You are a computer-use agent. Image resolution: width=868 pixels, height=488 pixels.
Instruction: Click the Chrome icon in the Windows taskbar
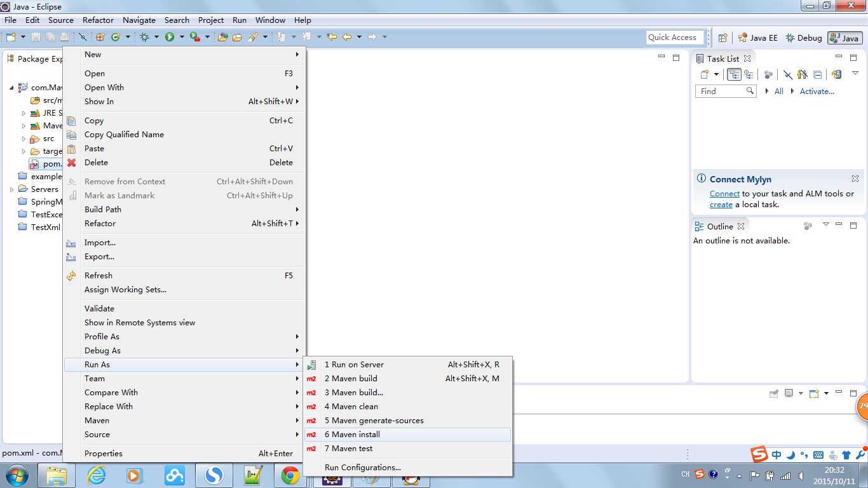pyautogui.click(x=290, y=475)
